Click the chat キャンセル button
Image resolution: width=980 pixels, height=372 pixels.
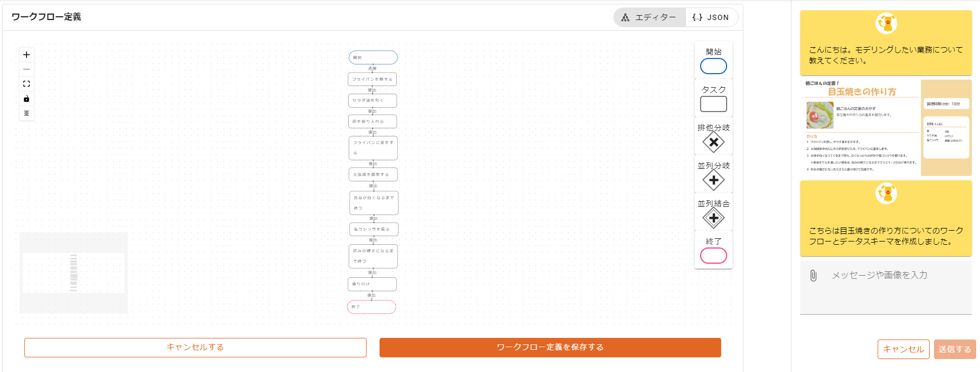click(x=903, y=349)
